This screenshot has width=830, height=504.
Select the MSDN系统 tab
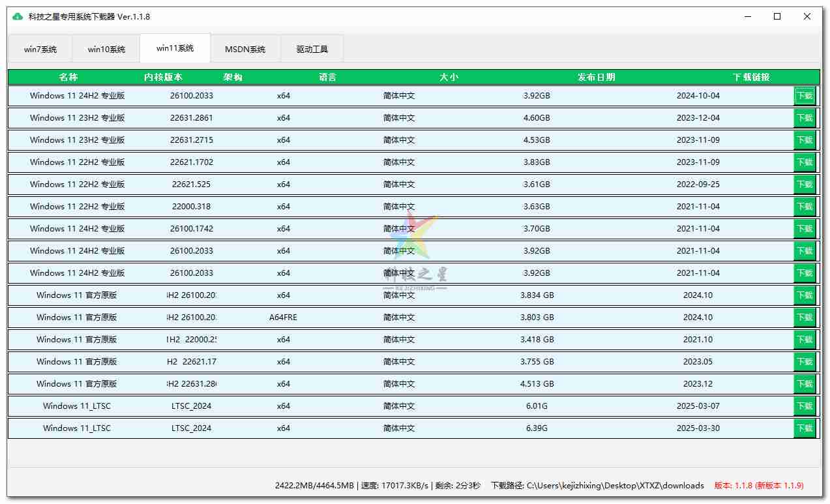tap(245, 49)
